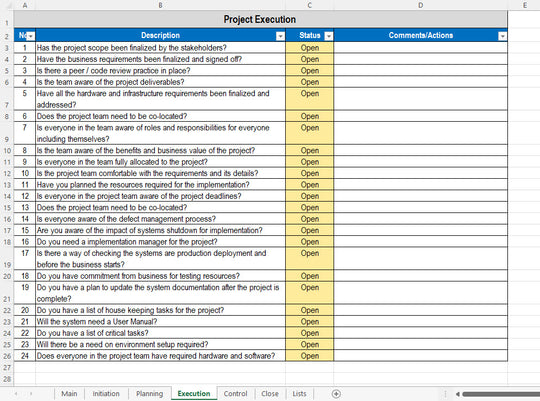This screenshot has width=540, height=401.
Task: Click 'Is everyone in the team fully allocated' cell
Action: coord(160,162)
